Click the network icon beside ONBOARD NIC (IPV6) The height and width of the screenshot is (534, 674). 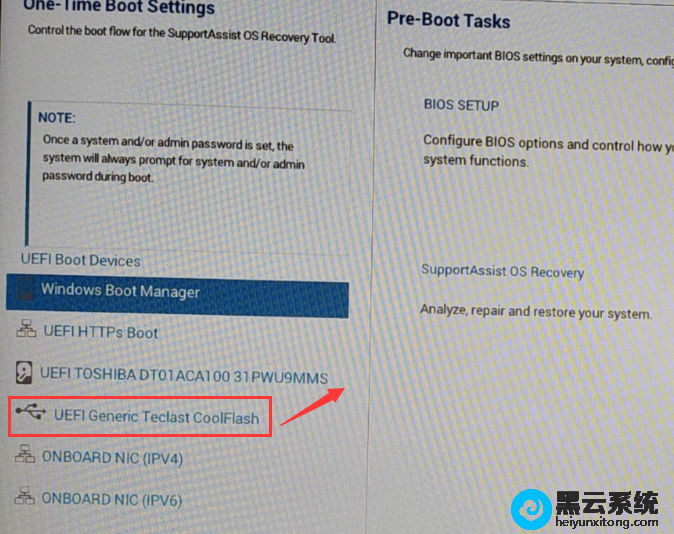click(x=25, y=496)
